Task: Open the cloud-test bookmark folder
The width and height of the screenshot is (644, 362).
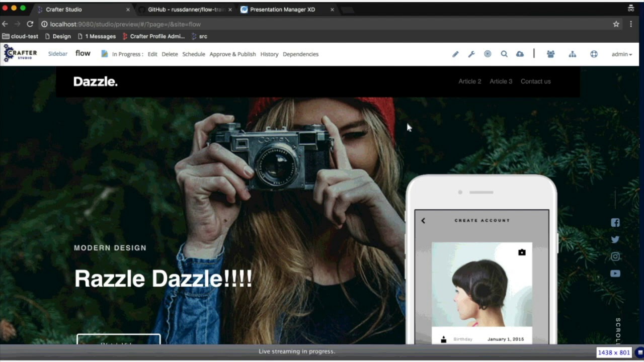Action: [21, 36]
